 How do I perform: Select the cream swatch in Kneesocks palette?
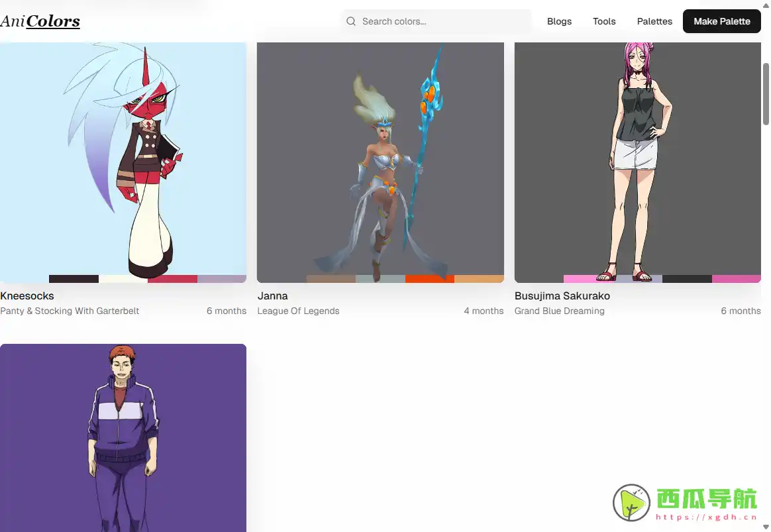click(x=123, y=279)
